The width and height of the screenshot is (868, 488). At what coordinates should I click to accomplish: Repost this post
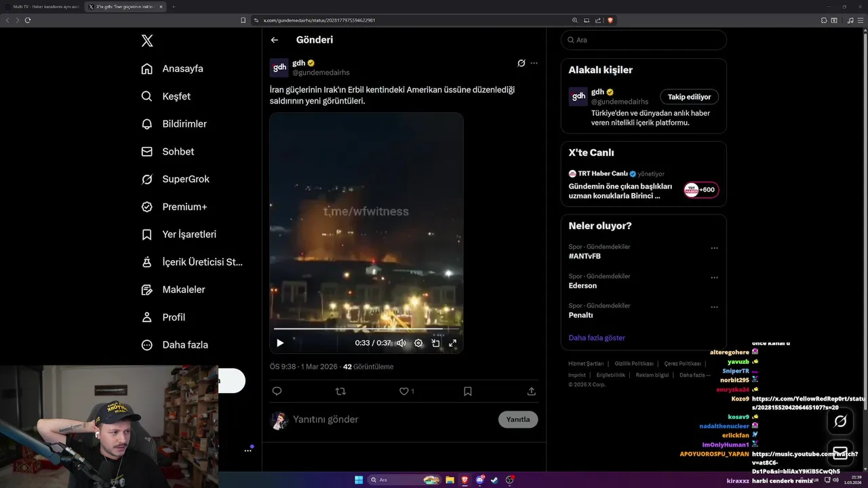tap(340, 391)
